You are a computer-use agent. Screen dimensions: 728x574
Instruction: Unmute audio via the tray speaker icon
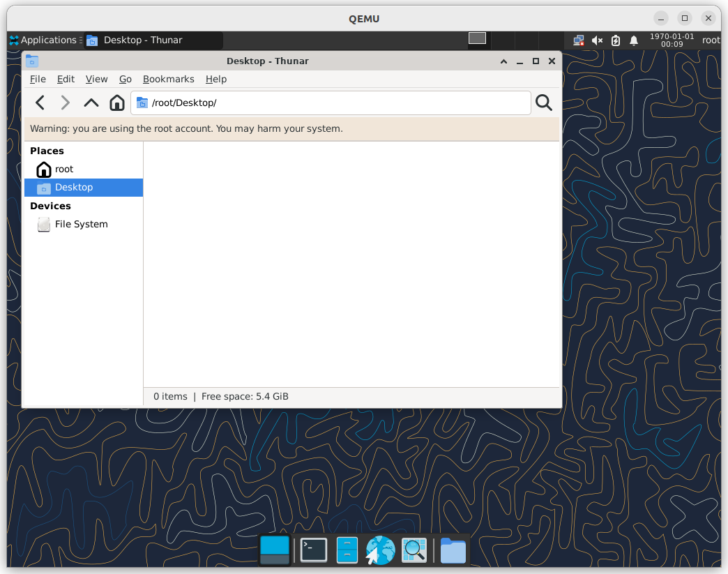coord(597,40)
